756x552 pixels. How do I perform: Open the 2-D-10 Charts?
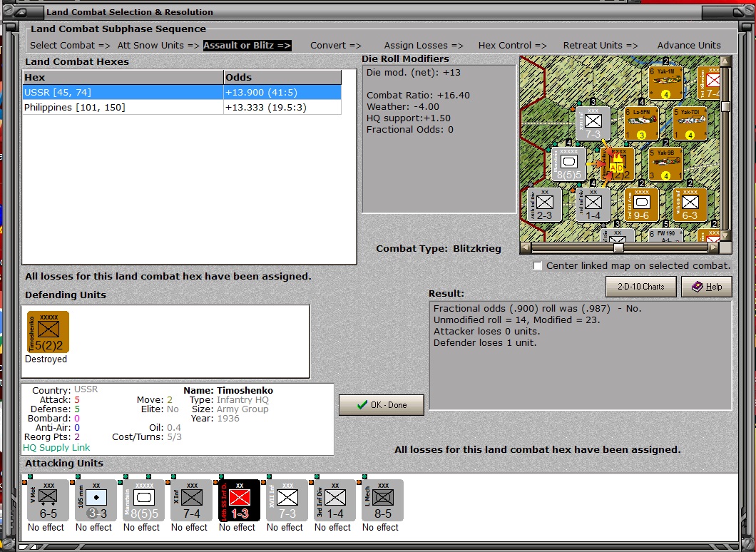(640, 287)
